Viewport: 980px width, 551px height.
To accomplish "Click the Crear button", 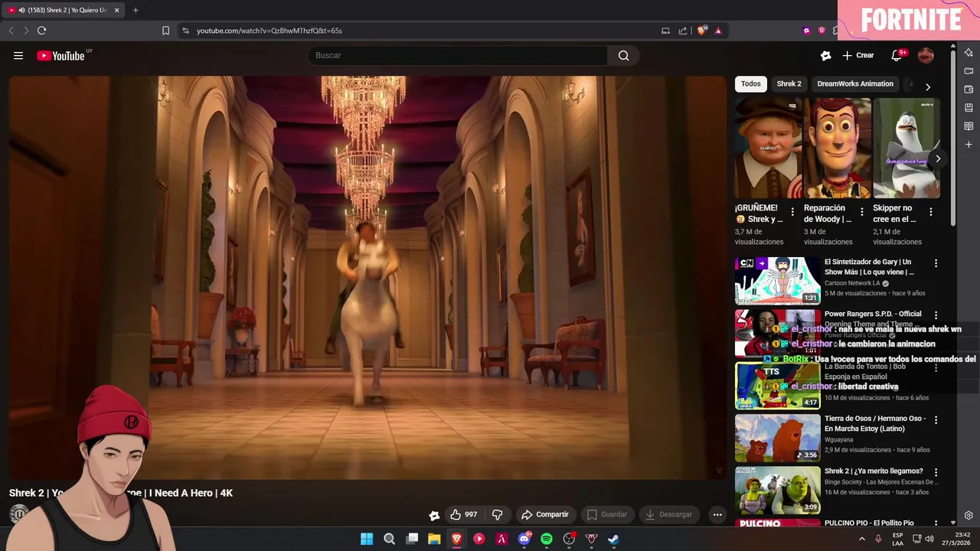I will (857, 55).
